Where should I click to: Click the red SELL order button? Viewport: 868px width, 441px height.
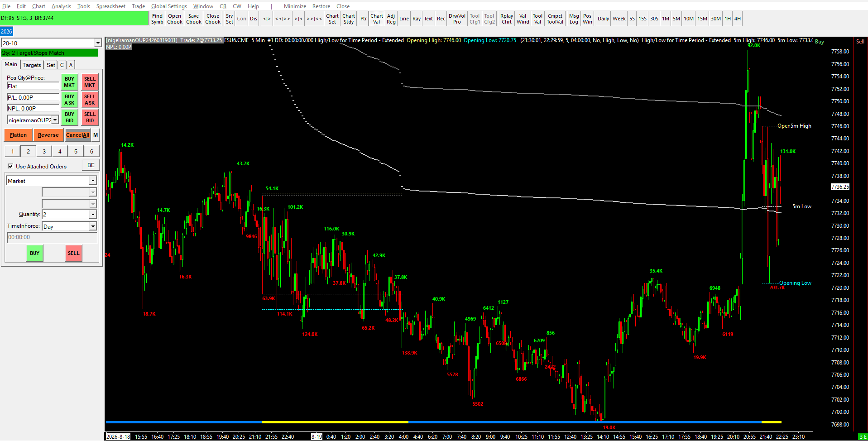[73, 253]
